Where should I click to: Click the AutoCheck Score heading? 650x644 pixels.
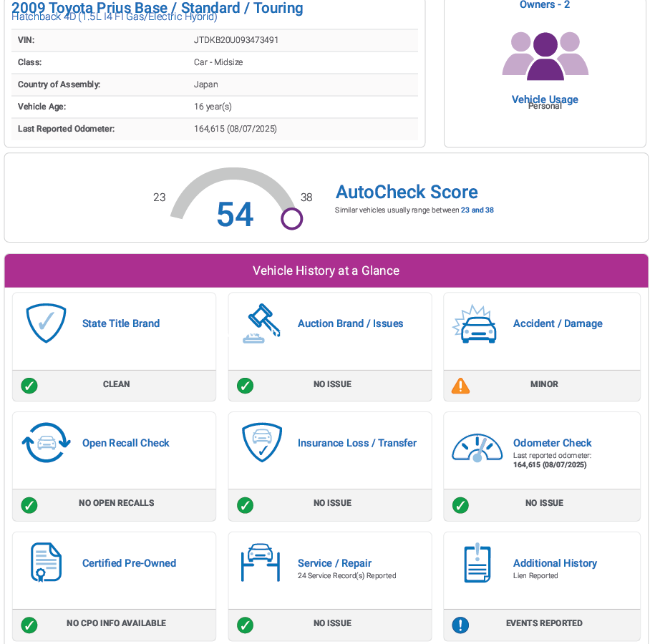(407, 192)
